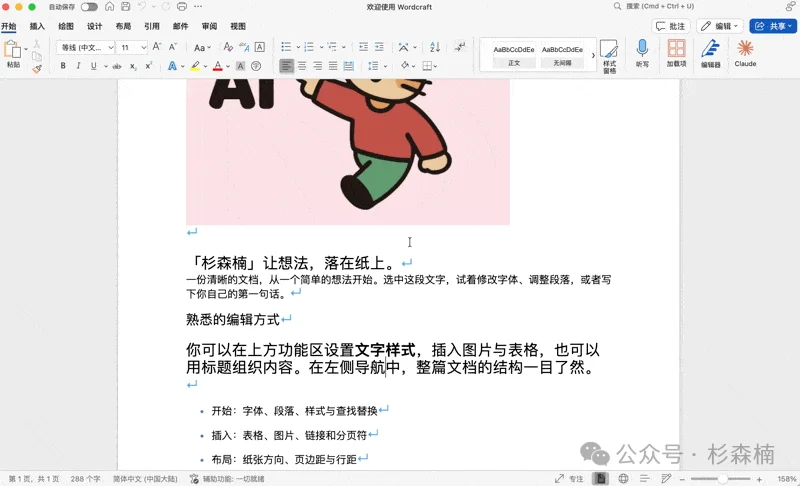Click the Format Painter brush icon

[x=37, y=69]
